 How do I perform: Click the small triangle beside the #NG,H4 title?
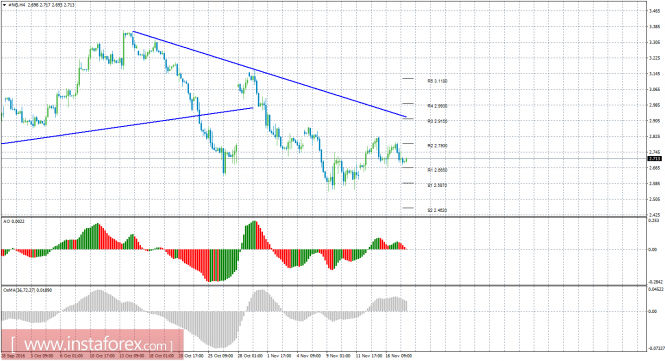point(4,5)
